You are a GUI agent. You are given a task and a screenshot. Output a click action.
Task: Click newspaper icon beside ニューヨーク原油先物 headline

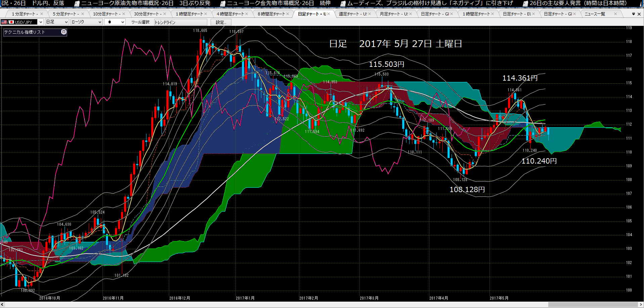pyautogui.click(x=77, y=4)
